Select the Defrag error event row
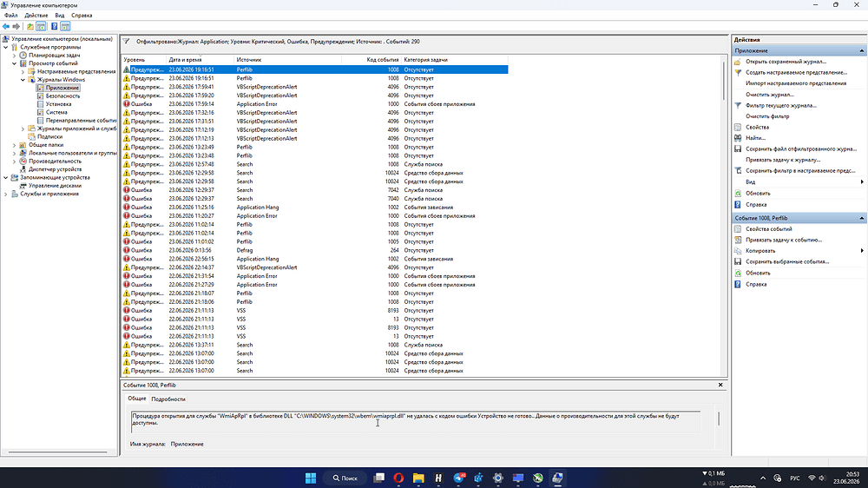The width and height of the screenshot is (868, 488). (314, 250)
